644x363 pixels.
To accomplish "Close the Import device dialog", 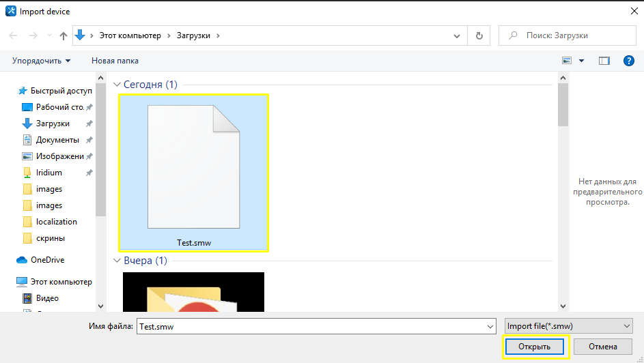I will point(634,11).
